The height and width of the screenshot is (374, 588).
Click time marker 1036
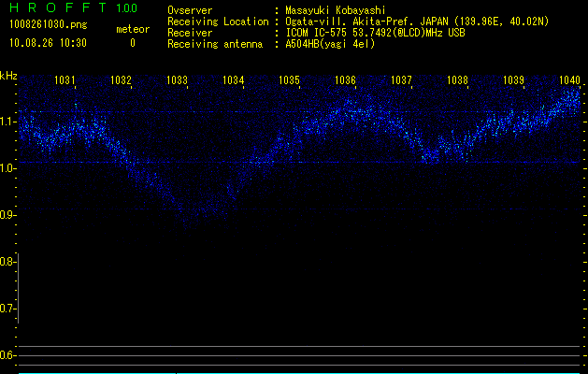pos(345,79)
